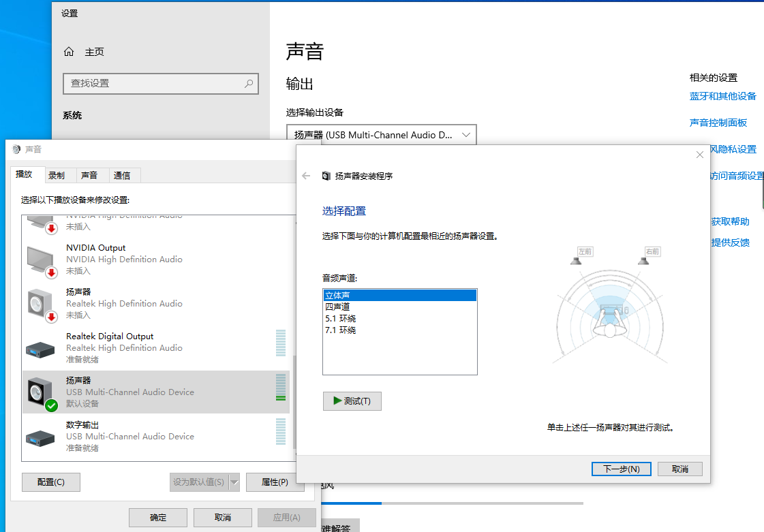The width and height of the screenshot is (764, 532).
Task: Click the 属性(P) button
Action: (x=275, y=482)
